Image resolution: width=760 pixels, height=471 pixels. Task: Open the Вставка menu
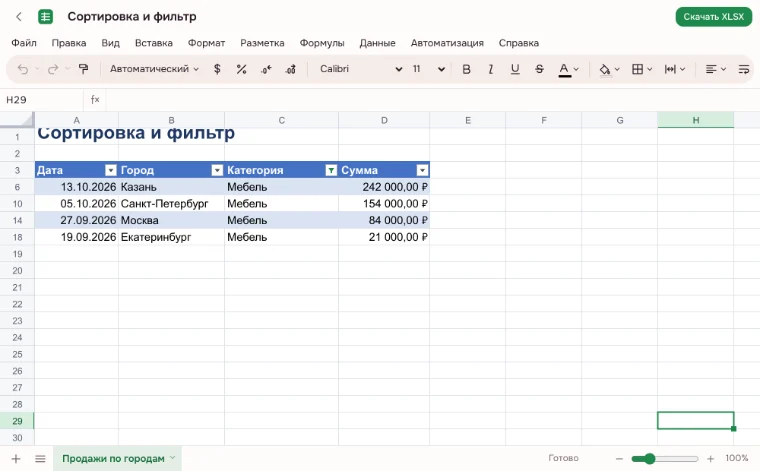(x=154, y=43)
